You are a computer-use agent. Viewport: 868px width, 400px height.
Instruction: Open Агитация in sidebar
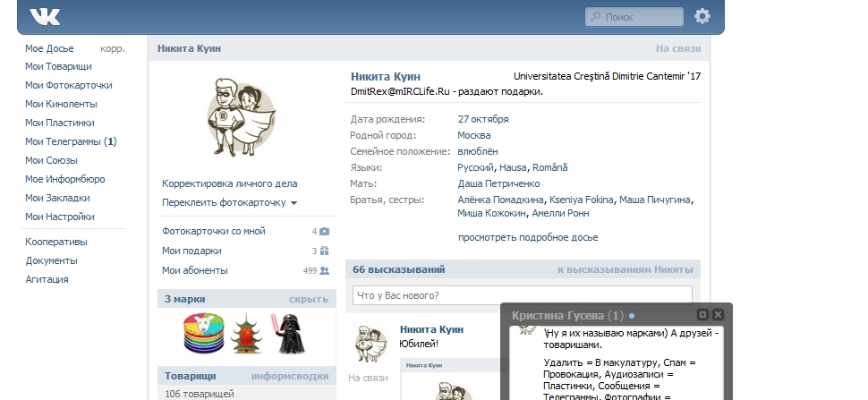tap(47, 279)
